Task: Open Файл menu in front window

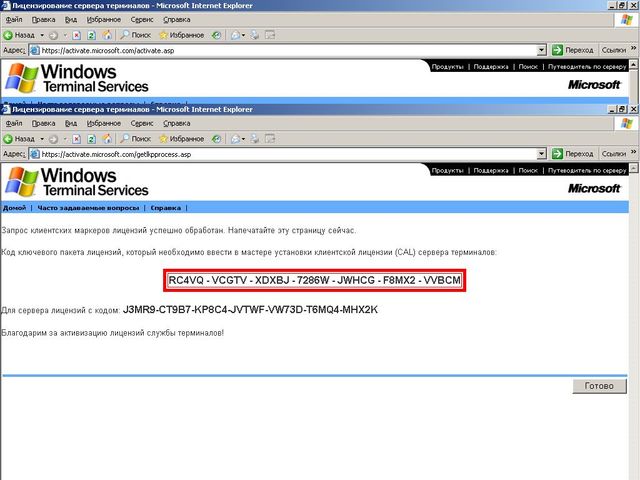Action: 14,123
